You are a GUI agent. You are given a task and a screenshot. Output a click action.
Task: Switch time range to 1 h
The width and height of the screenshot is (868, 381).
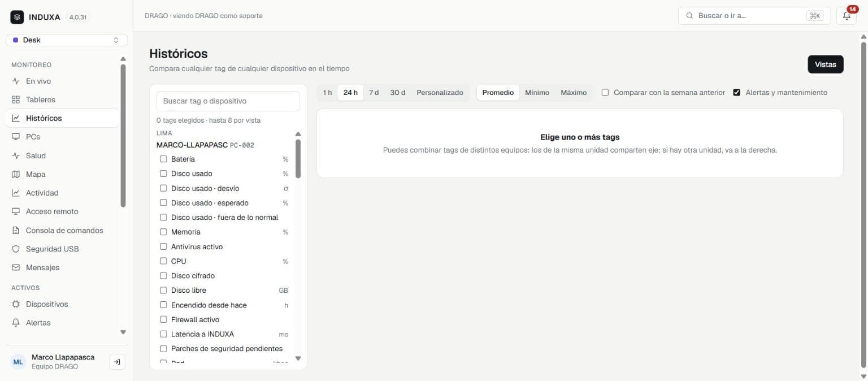(x=328, y=93)
